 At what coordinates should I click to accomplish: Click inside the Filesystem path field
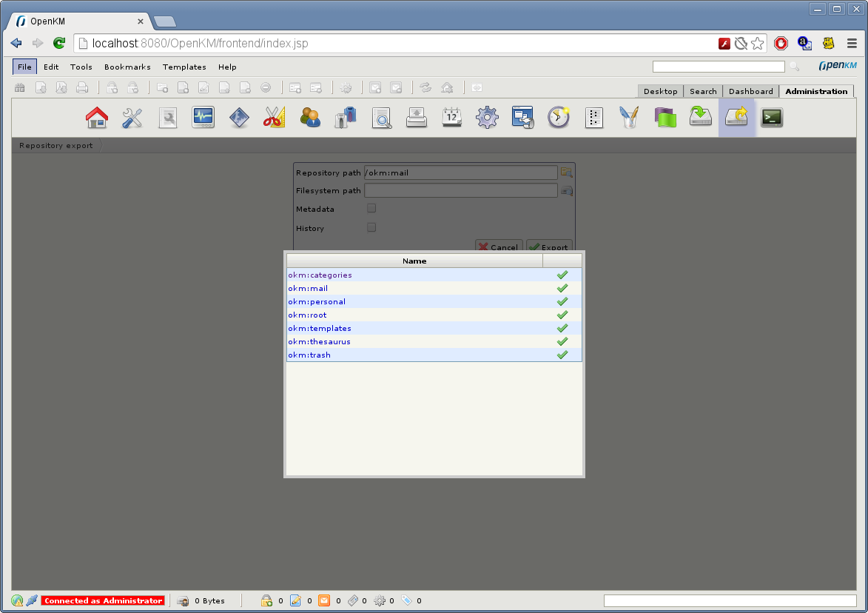[460, 190]
